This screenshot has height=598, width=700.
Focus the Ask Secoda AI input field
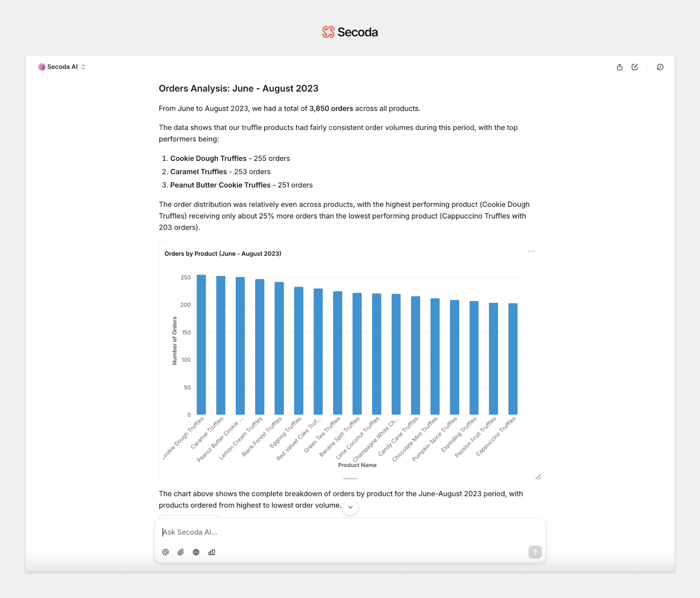(x=350, y=532)
